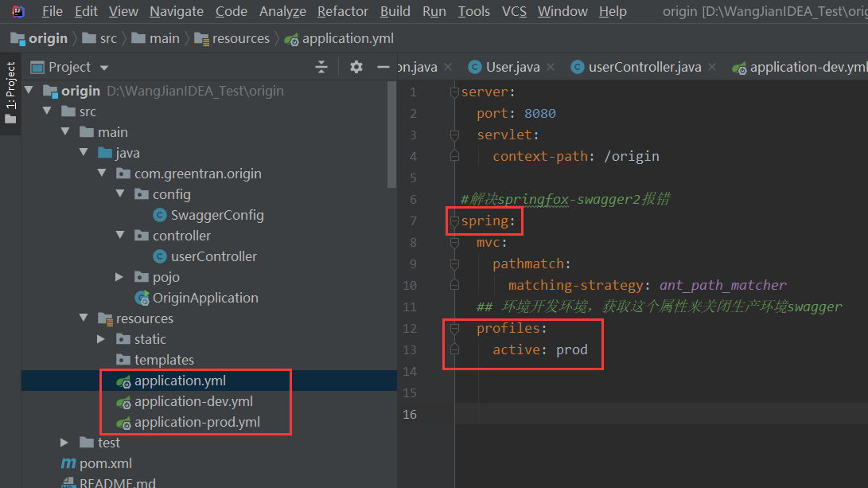Click the Project panel vertical scrollbar
This screenshot has width=868, height=488.
click(392, 135)
